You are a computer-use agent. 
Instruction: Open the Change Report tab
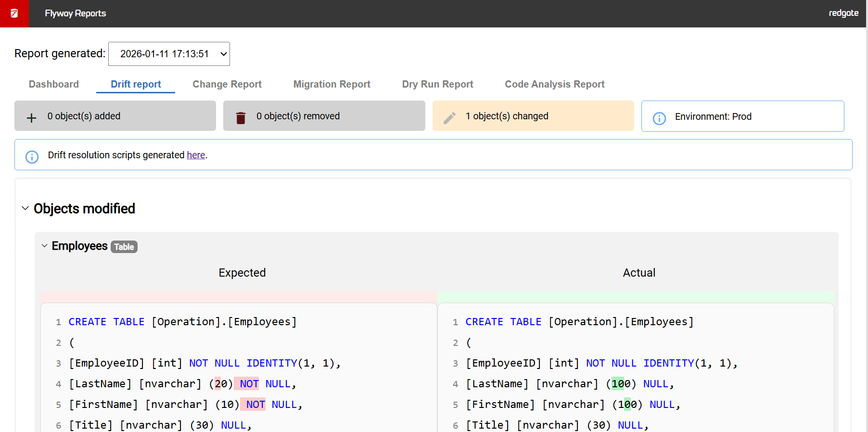click(x=227, y=84)
